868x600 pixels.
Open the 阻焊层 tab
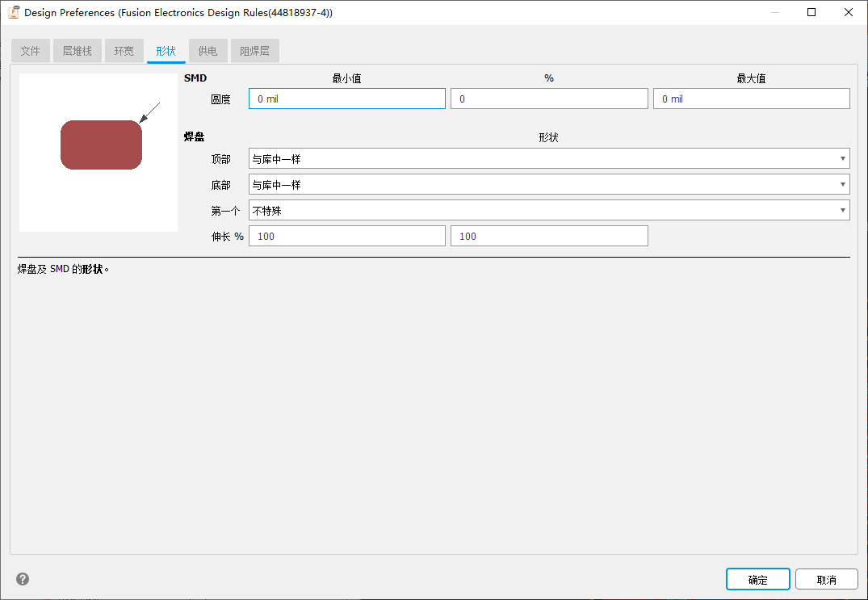coord(254,50)
